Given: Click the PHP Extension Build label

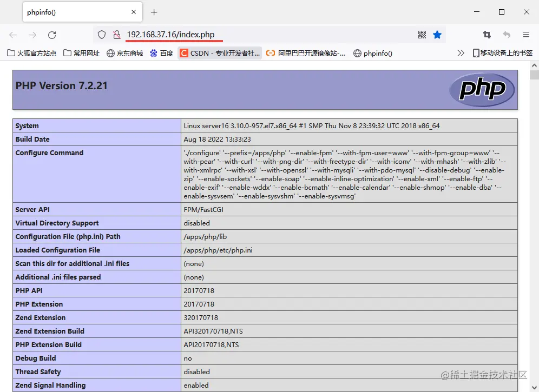Looking at the screenshot, I should [48, 344].
